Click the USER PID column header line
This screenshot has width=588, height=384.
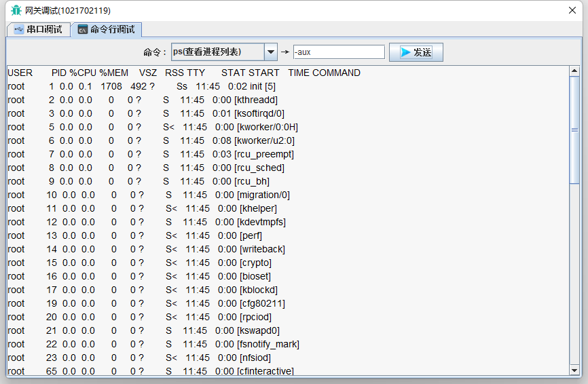click(184, 73)
